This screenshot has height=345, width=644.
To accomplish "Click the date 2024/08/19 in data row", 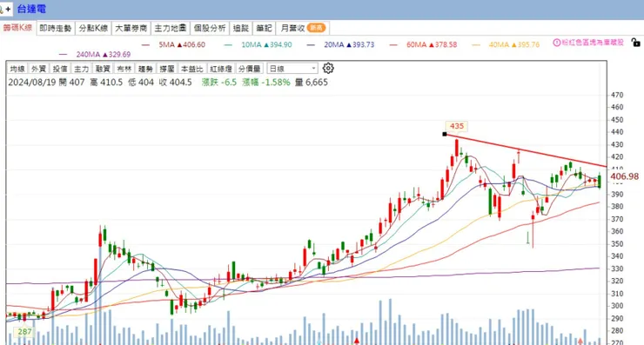I will coord(31,83).
